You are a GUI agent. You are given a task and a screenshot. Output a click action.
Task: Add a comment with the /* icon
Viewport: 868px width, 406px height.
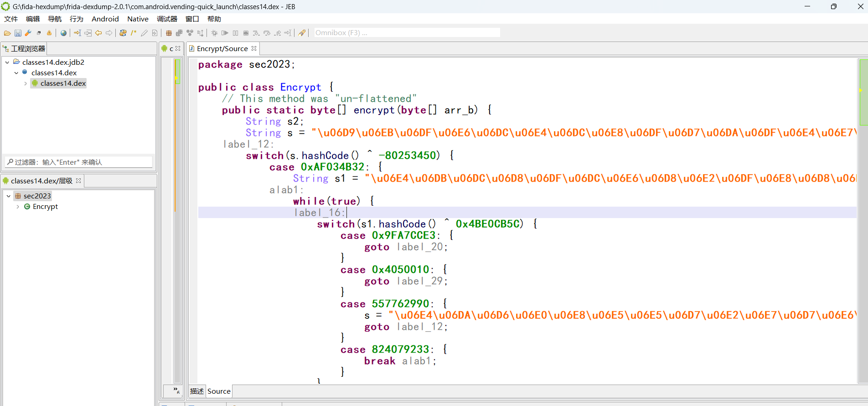134,33
